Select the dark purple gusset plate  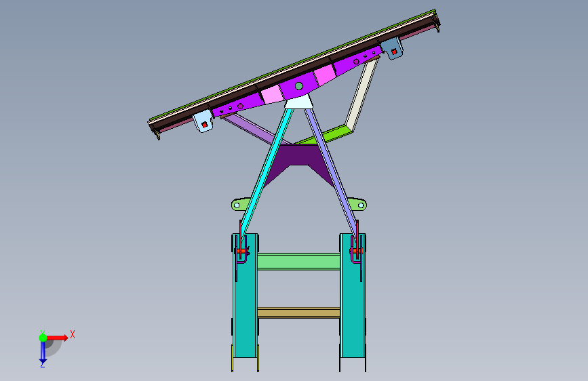tap(299, 156)
